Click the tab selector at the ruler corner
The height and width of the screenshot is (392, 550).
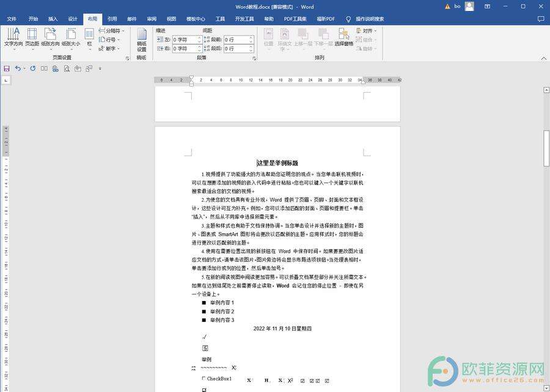(x=5, y=80)
